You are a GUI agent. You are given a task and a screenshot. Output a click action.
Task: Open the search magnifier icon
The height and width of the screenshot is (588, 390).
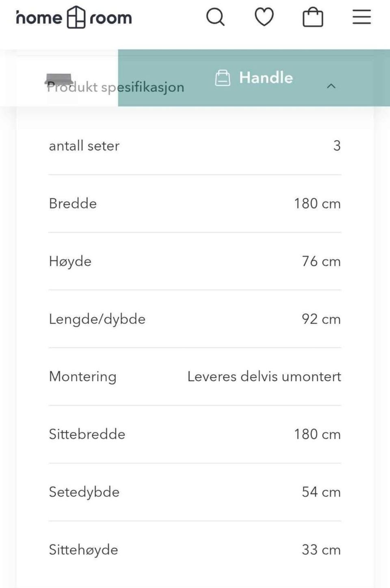click(215, 17)
